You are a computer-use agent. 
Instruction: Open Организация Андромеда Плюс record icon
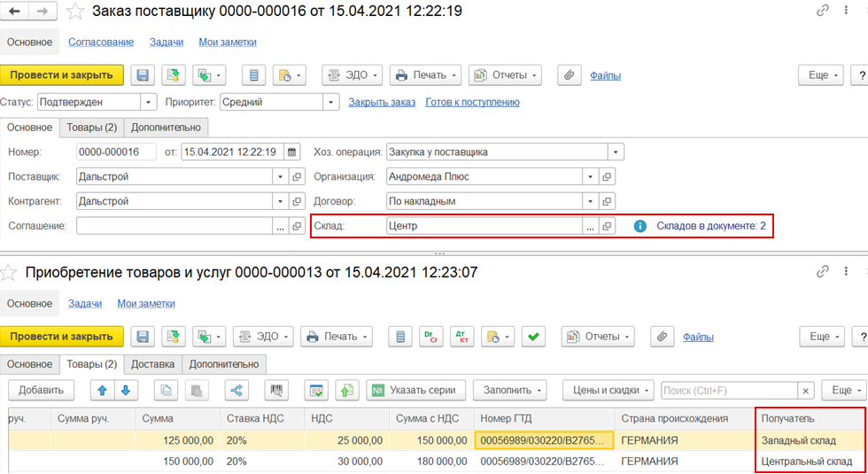coord(607,176)
